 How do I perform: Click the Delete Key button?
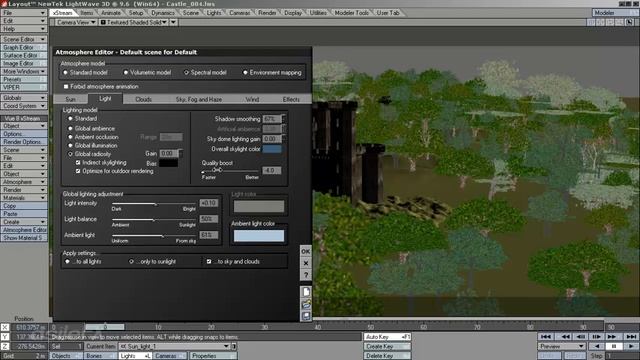pos(387,356)
